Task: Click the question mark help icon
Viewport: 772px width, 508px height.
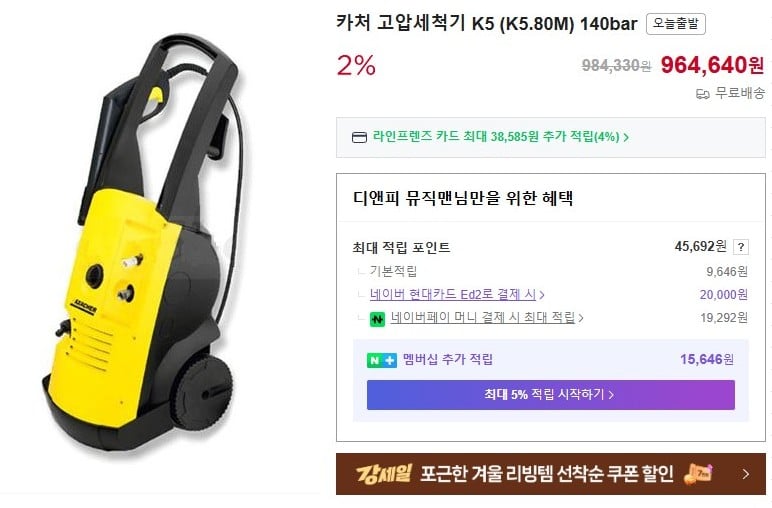Action: coord(741,247)
